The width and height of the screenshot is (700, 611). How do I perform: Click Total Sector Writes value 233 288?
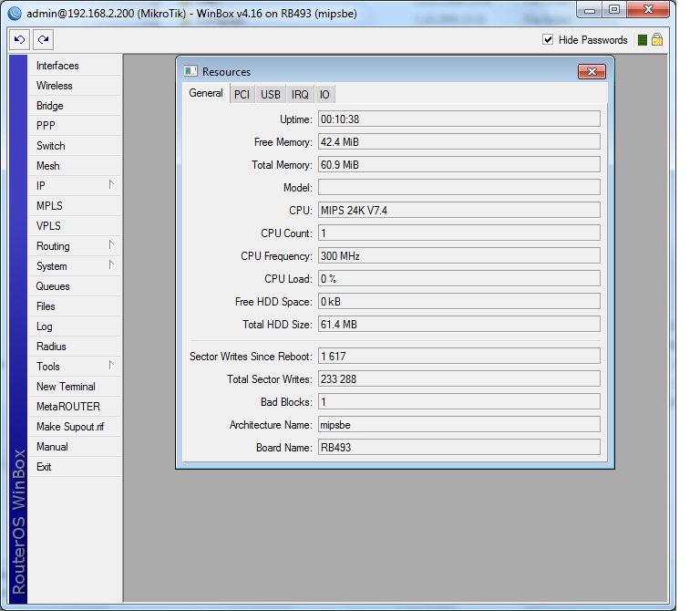click(459, 379)
